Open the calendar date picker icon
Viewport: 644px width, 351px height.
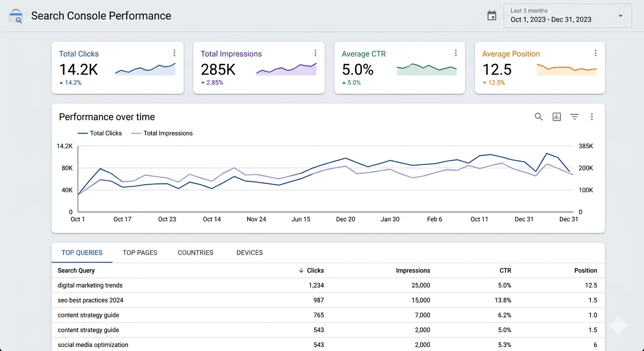492,16
